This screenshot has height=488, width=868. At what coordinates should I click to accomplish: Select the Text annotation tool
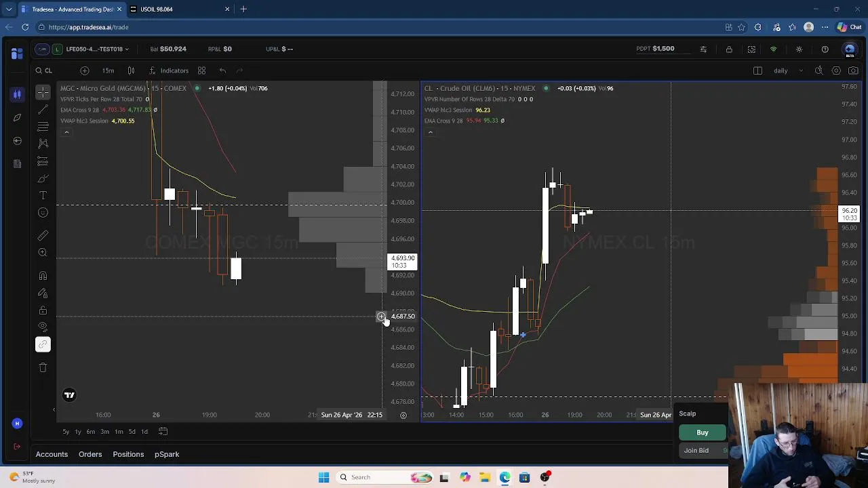[43, 195]
